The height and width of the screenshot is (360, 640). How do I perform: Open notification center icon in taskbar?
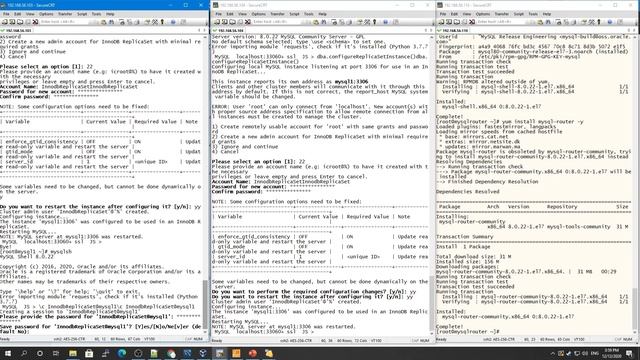pyautogui.click(x=629, y=353)
